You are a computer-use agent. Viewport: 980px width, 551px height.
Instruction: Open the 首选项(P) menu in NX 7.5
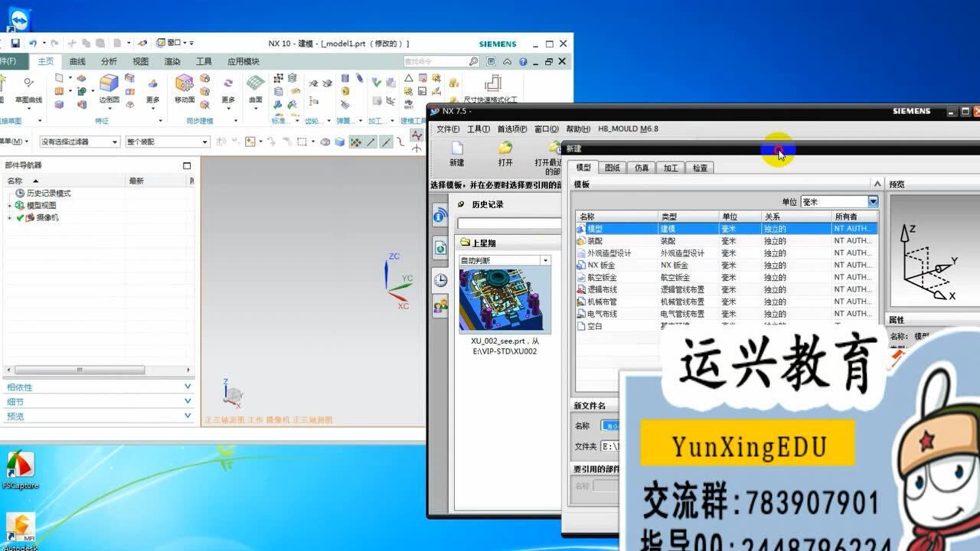(x=512, y=129)
